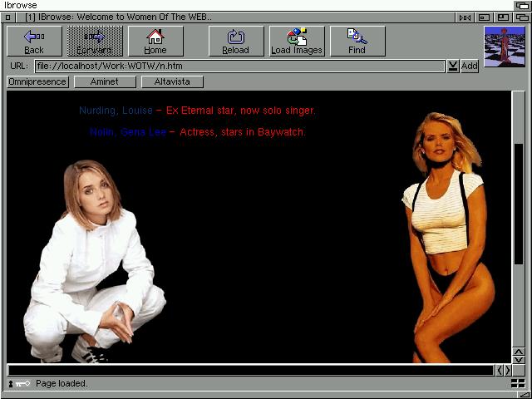This screenshot has height=399, width=532.
Task: Follow the Nurding, Louise link
Action: click(x=116, y=111)
